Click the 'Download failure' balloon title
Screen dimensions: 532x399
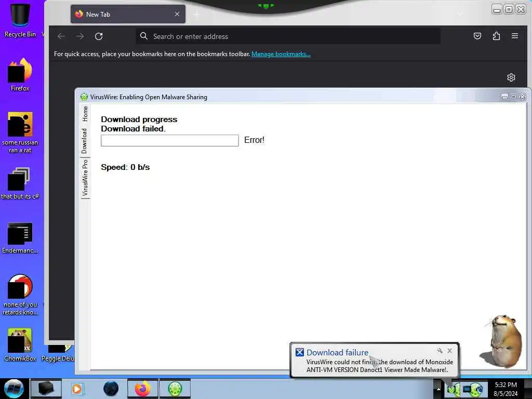[337, 353]
